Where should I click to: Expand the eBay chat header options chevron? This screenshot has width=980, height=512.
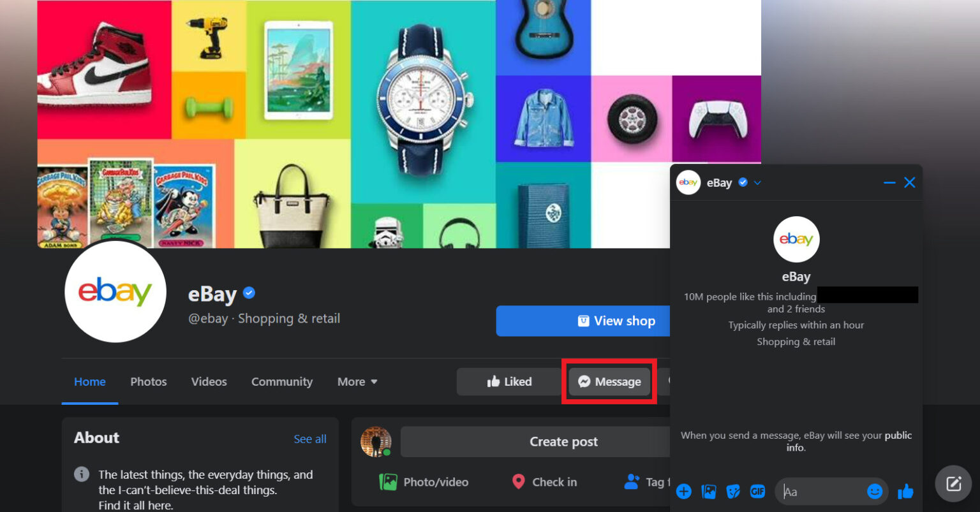(757, 183)
